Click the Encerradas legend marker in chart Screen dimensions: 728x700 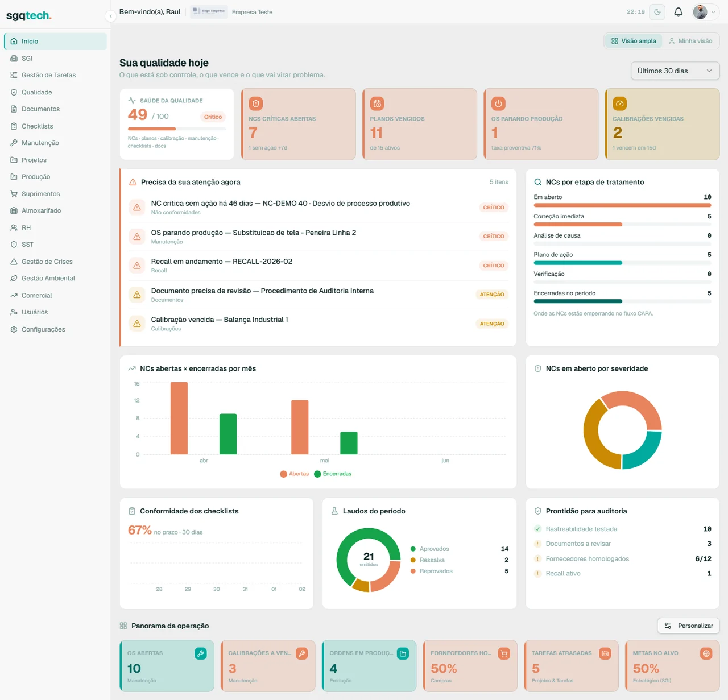pos(317,474)
